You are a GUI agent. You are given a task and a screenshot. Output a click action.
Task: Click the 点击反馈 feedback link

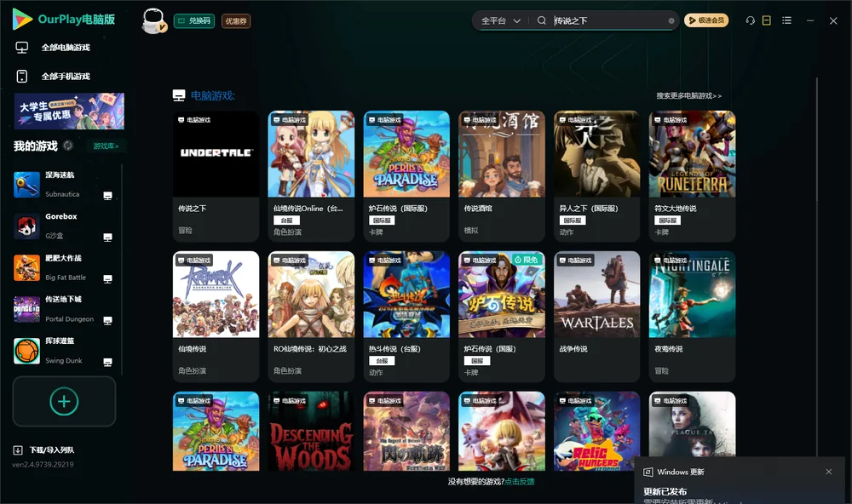(x=520, y=481)
